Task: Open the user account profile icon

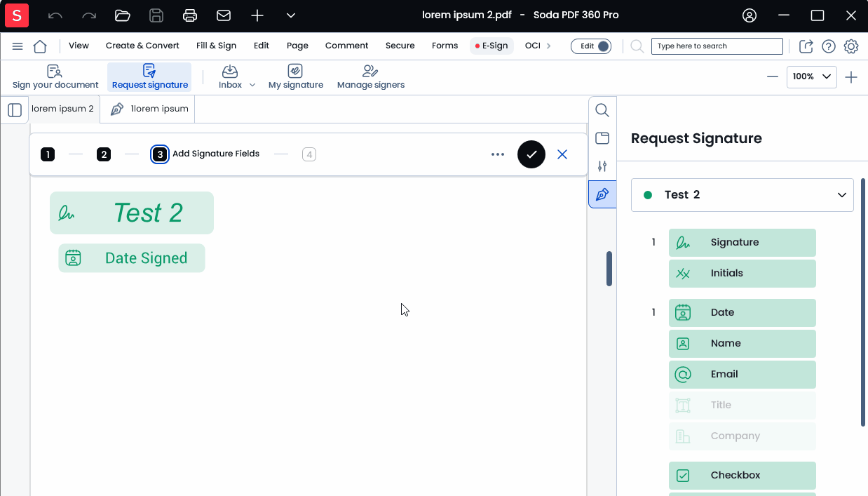Action: [750, 15]
